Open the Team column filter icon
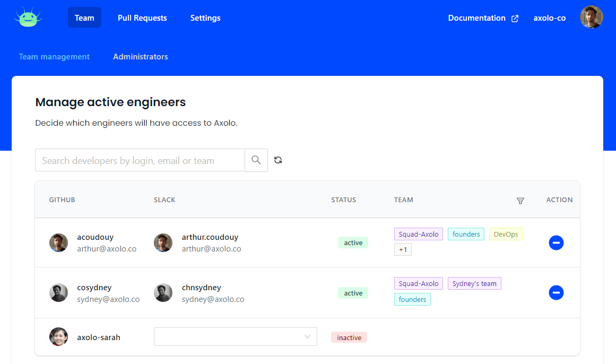Screen dimensions: 616x364 [520, 201]
